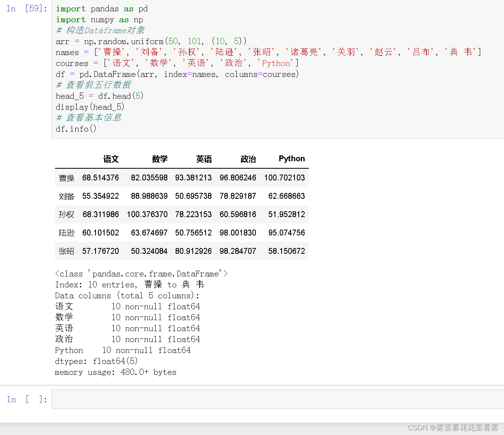504x435 pixels.
Task: Click cell value 60.101502
Action: pos(101,233)
